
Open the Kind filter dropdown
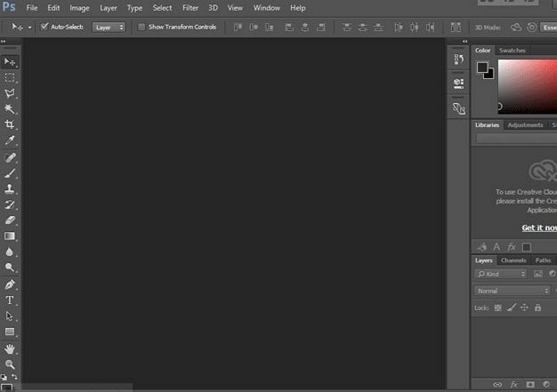click(x=500, y=273)
